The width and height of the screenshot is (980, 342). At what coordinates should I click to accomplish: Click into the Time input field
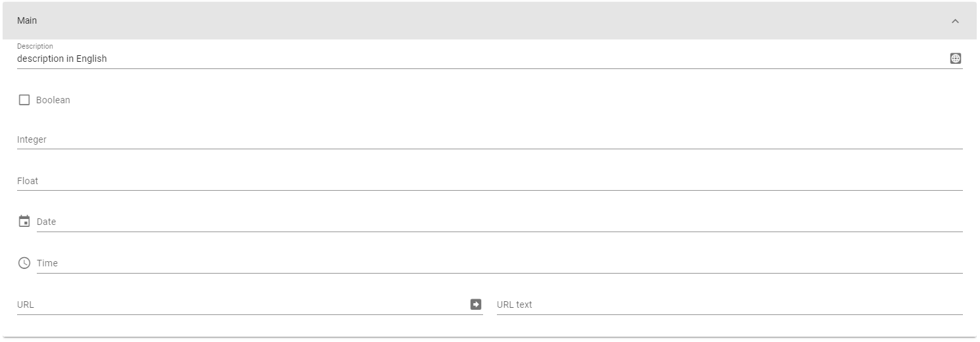pyautogui.click(x=500, y=263)
